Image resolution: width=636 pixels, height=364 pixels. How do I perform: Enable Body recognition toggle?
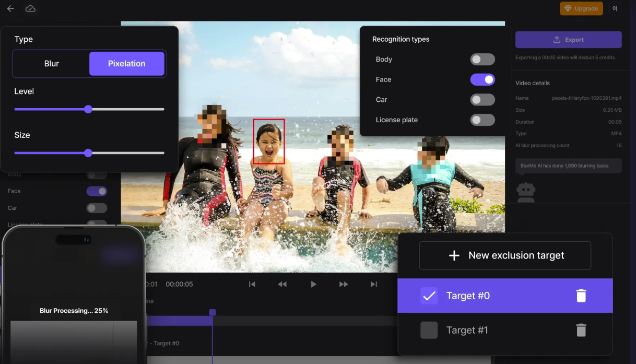click(482, 60)
